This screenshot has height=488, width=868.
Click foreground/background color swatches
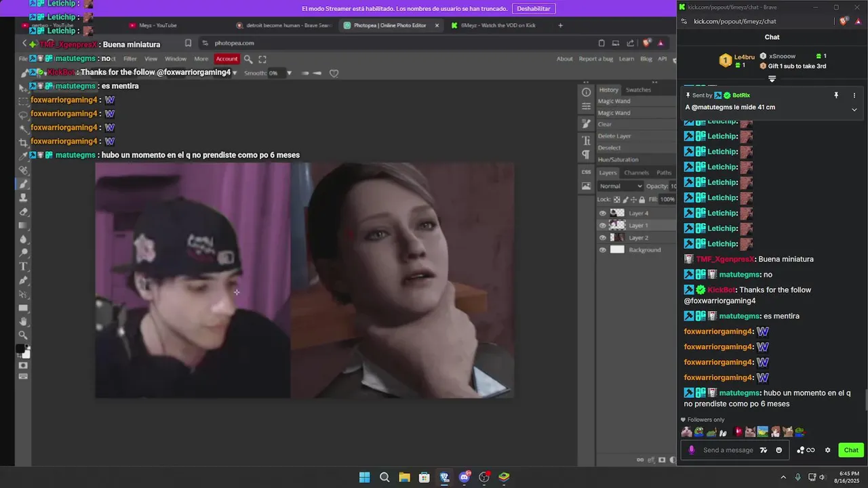pos(23,351)
